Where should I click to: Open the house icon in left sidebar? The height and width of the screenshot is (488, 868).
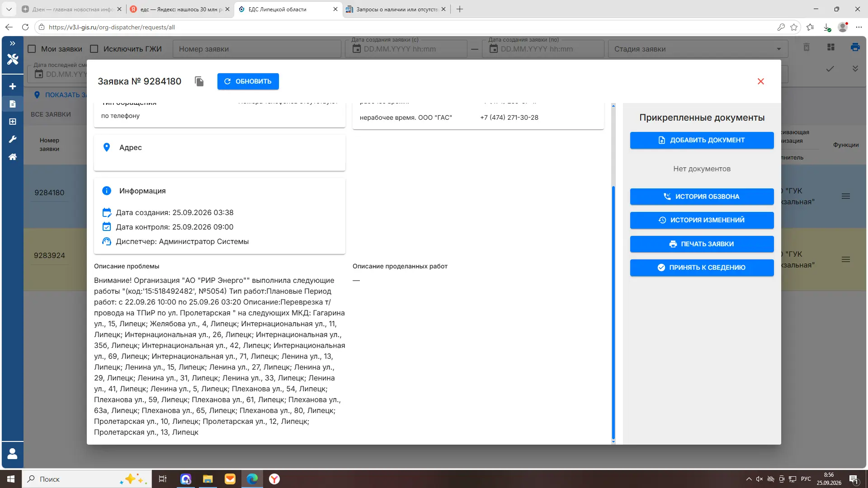[x=13, y=157]
